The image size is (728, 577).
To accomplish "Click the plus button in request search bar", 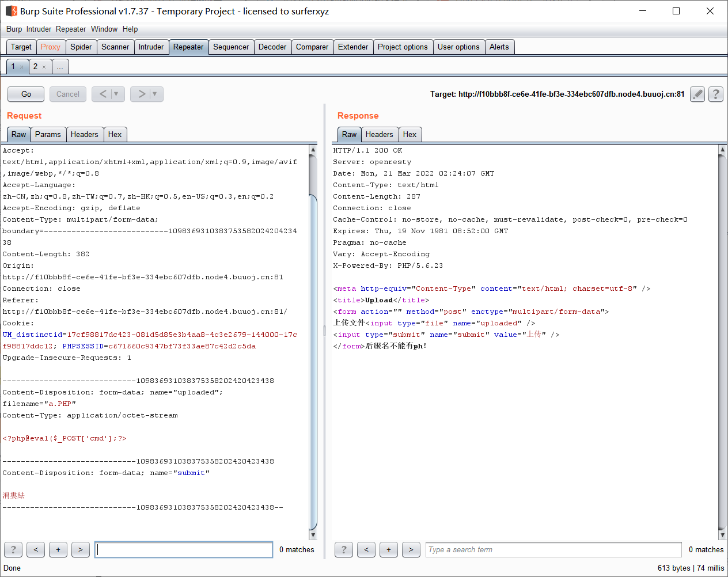I will tap(58, 550).
